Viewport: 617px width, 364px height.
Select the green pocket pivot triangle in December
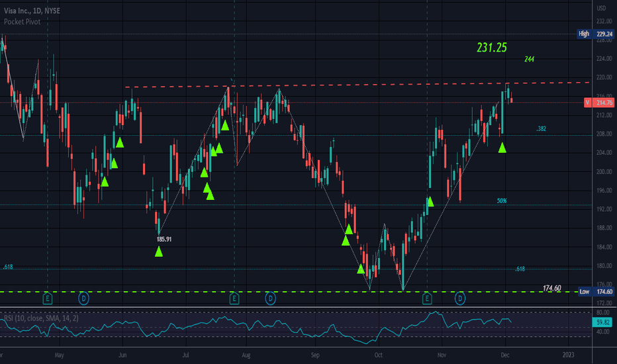(x=502, y=148)
